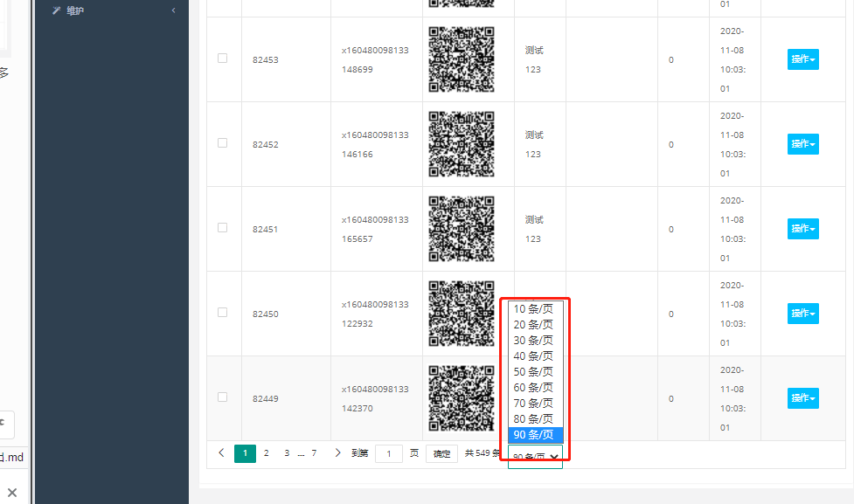Click code x160480098133146166
The image size is (854, 504).
(x=375, y=145)
